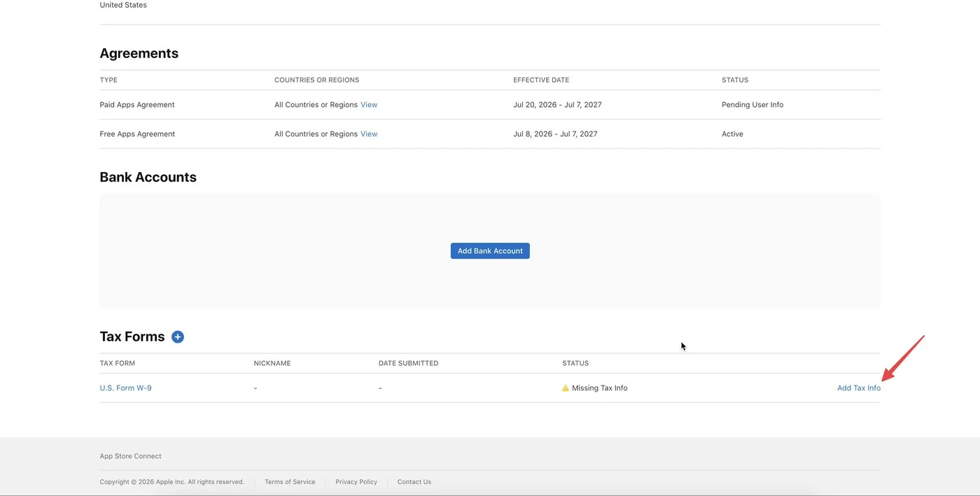Open the Add Tax Info link
This screenshot has height=496, width=980.
coord(859,388)
